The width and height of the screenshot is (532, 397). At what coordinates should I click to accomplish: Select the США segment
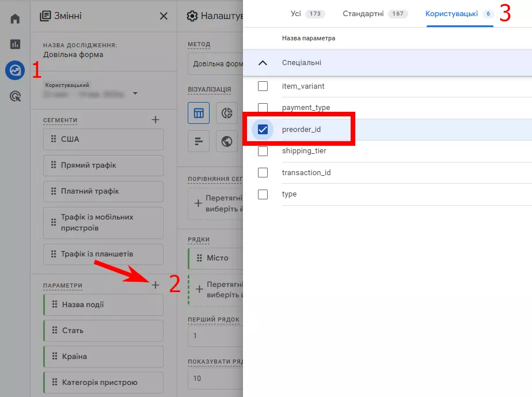coord(103,139)
